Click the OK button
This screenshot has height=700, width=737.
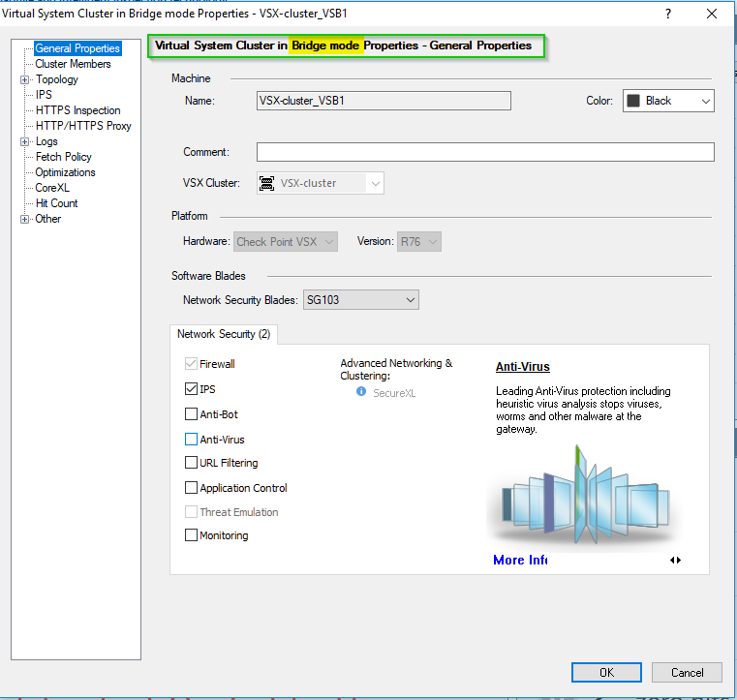pyautogui.click(x=606, y=672)
